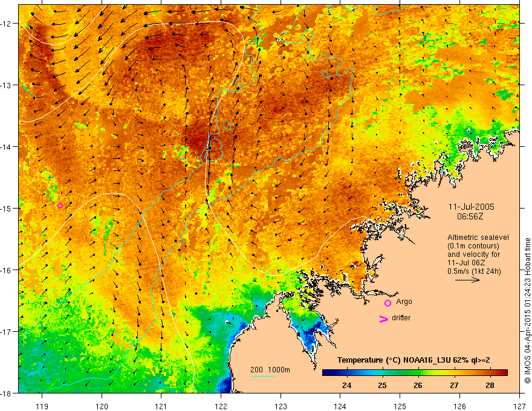Click the colorbar label '25'
Viewport: 532px width, 411px height.
coord(382,386)
